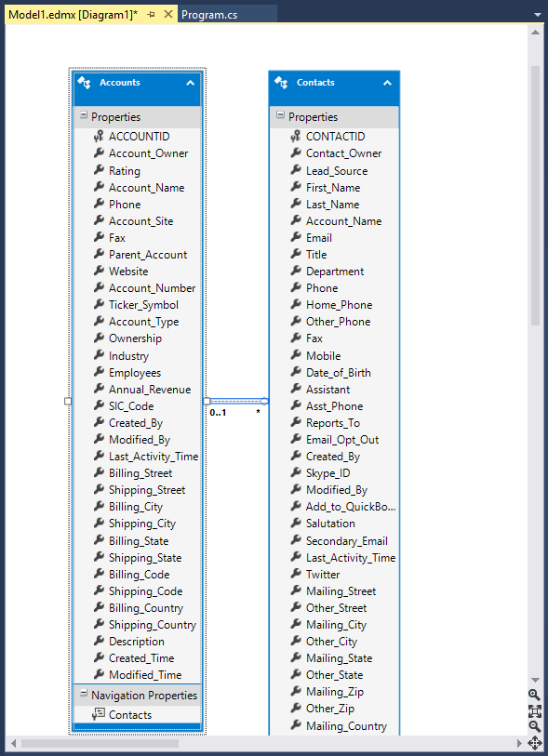This screenshot has width=548, height=756.
Task: Click the scroll left arrow
Action: pos(14,743)
